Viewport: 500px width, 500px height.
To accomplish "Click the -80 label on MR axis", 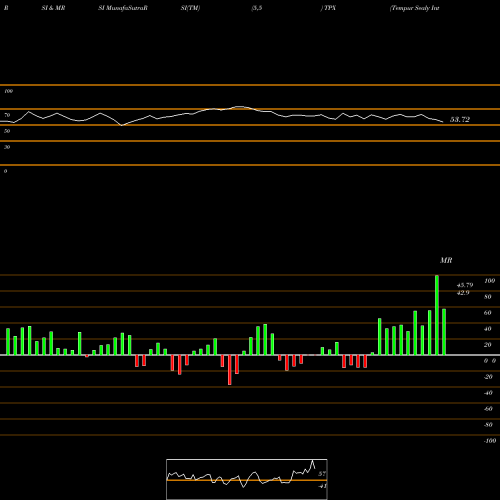I will tap(488, 425).
